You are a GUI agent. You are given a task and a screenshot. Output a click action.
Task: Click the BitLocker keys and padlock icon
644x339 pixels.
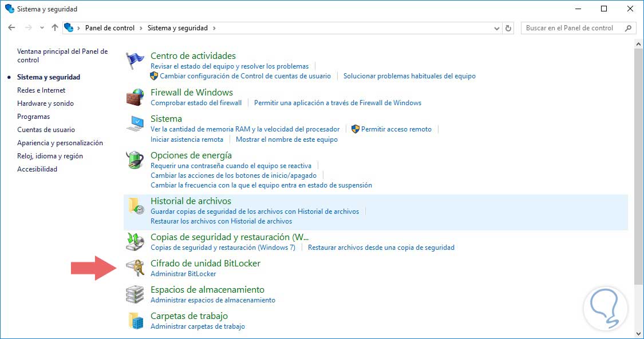coord(135,268)
